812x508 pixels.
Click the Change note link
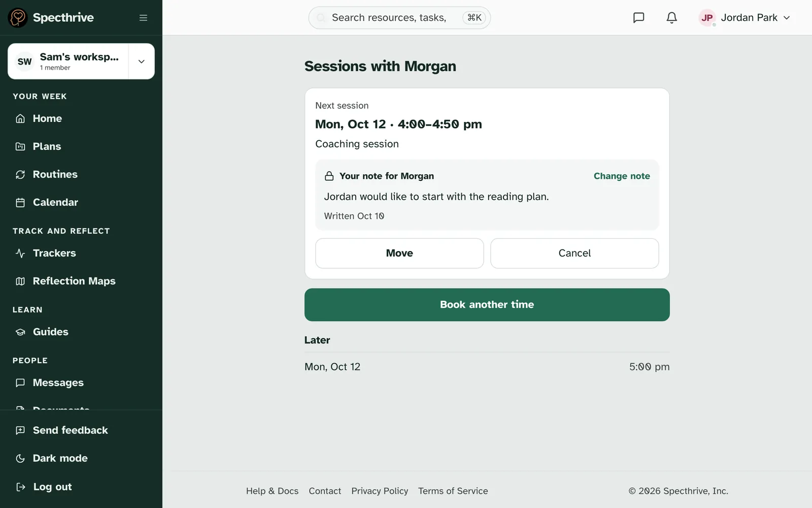coord(622,176)
